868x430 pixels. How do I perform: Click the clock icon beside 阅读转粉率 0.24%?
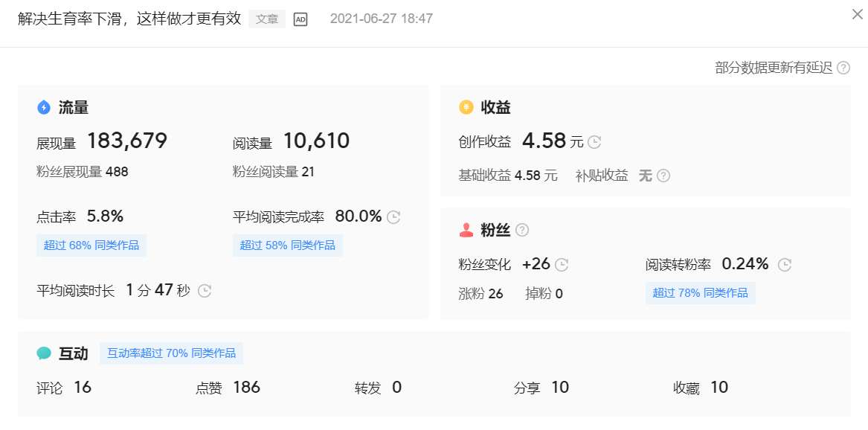(784, 264)
